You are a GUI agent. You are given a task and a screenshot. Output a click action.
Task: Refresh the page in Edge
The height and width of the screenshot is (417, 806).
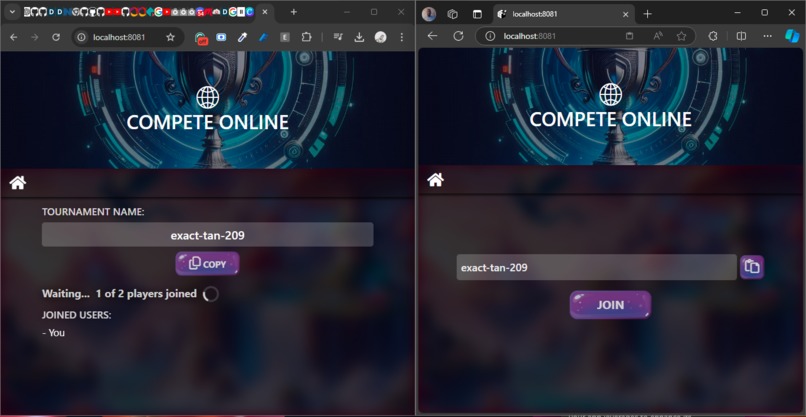click(458, 35)
